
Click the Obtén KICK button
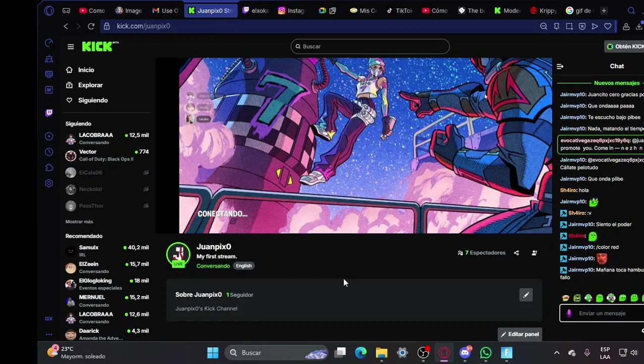click(625, 47)
